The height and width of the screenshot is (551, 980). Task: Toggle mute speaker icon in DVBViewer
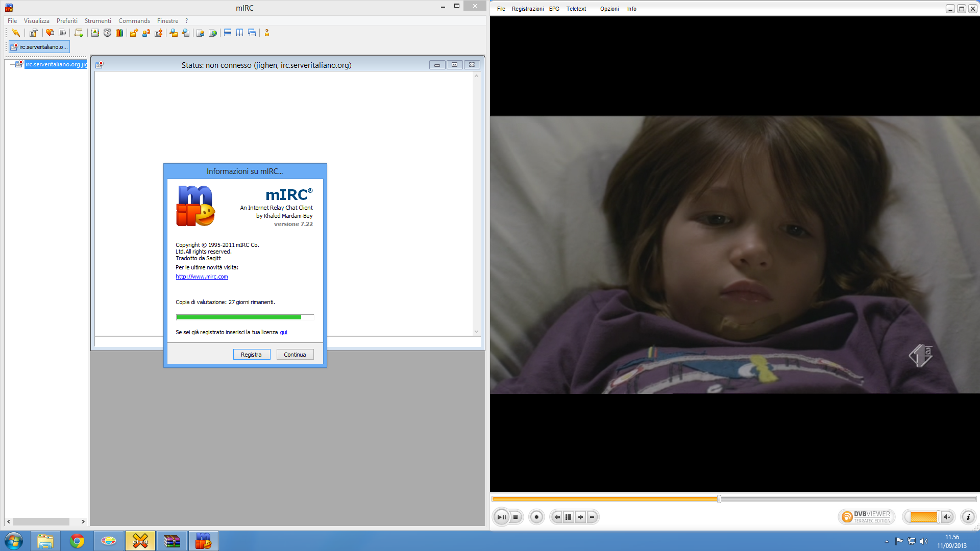947,517
